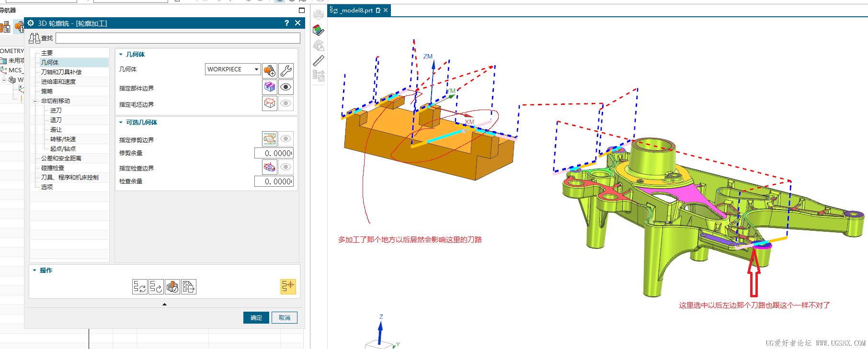Image resolution: width=868 pixels, height=349 pixels.
Task: Select 公差和安全距离 in the dialog tree
Action: coord(61,158)
